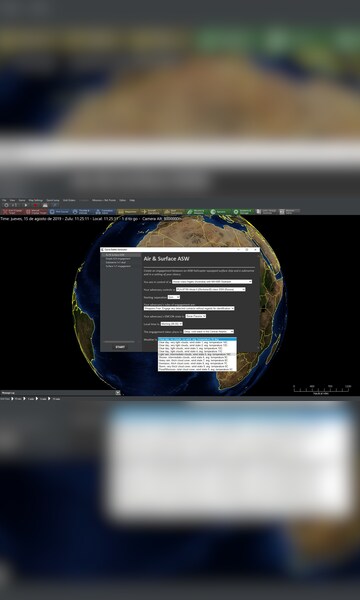This screenshot has width=360, height=600.
Task: Open the Help menu
Action: click(132, 200)
